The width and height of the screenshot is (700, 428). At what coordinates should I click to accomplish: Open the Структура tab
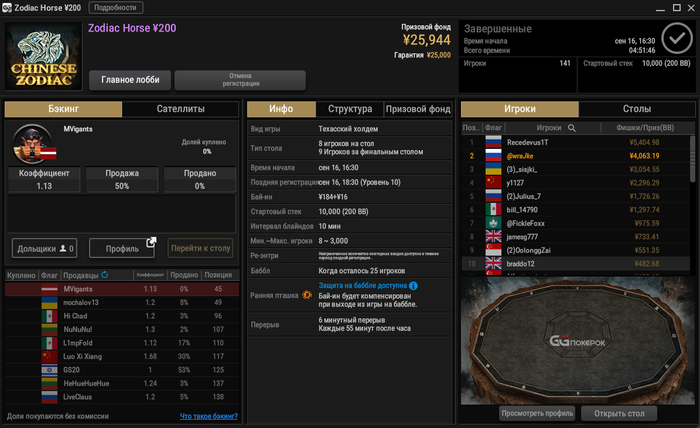[x=350, y=109]
